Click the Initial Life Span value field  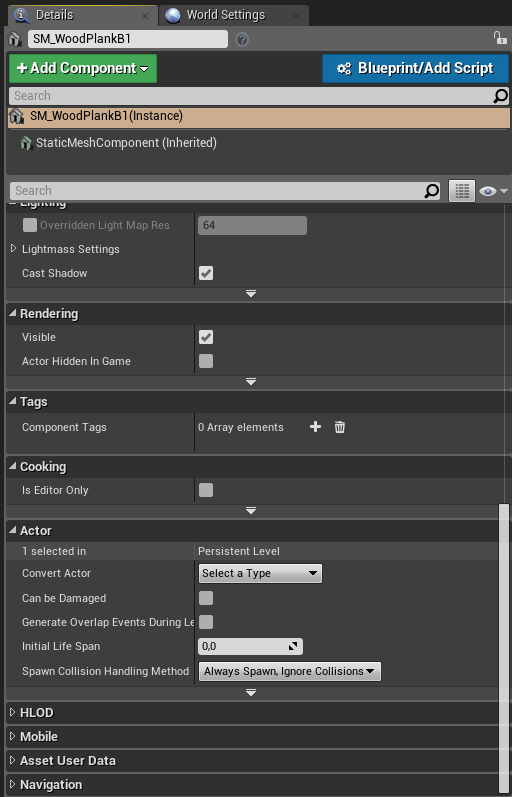[243, 647]
